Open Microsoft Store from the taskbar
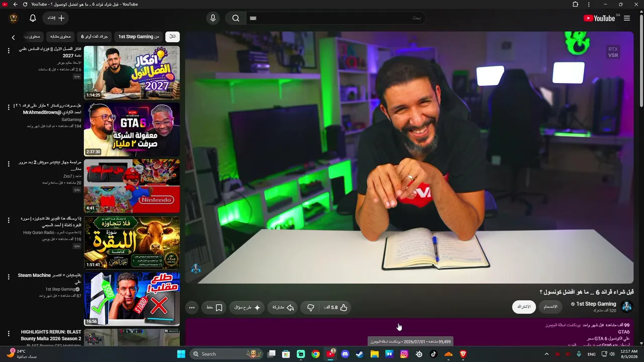644x362 pixels. pos(286,354)
